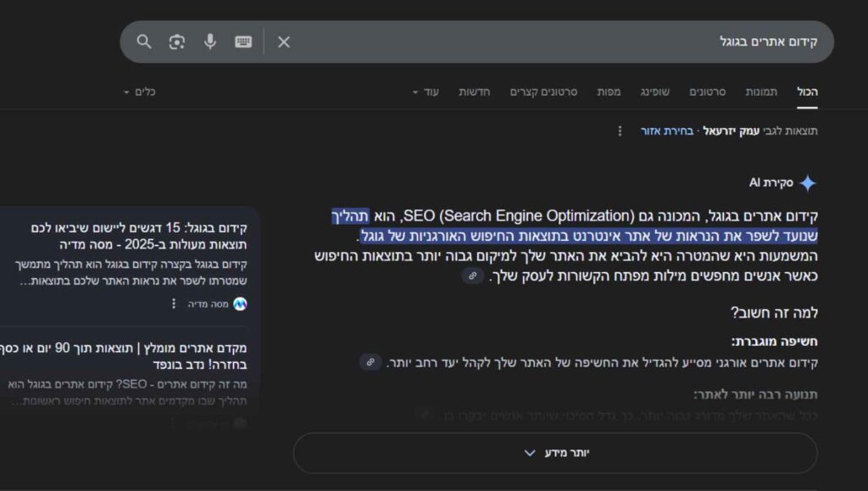Image resolution: width=868 pixels, height=491 pixels.
Task: Open Google Lens image search
Action: (x=176, y=42)
